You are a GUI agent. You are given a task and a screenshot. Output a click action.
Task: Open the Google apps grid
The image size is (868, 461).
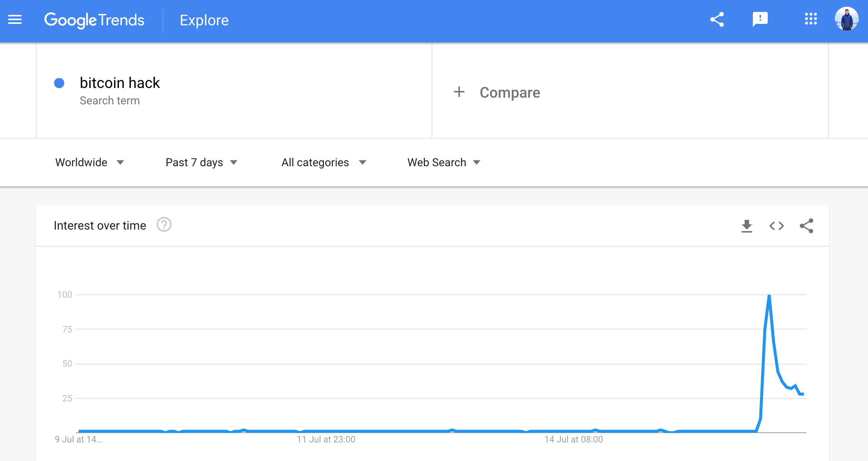(811, 19)
